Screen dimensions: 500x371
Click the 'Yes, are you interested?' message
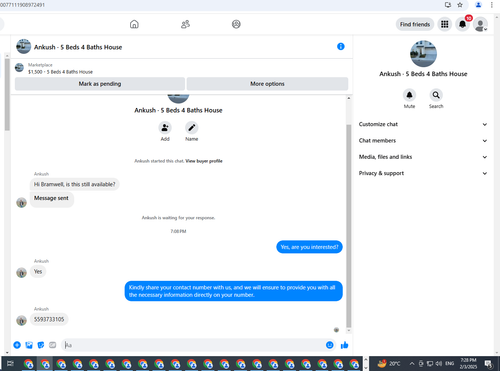pyautogui.click(x=309, y=247)
